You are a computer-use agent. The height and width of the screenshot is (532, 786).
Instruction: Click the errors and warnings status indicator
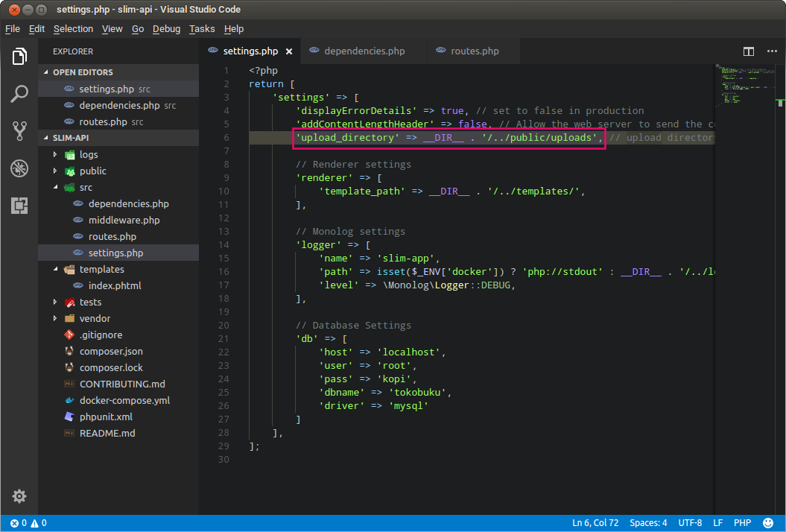[29, 523]
